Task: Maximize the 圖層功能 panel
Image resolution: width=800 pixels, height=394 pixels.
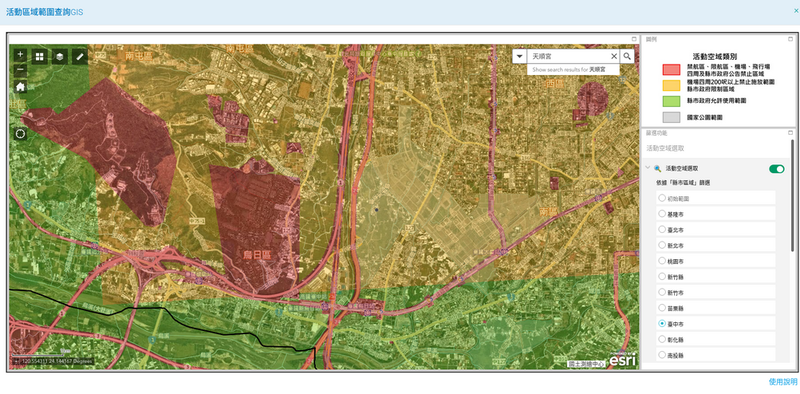Action: (790, 133)
